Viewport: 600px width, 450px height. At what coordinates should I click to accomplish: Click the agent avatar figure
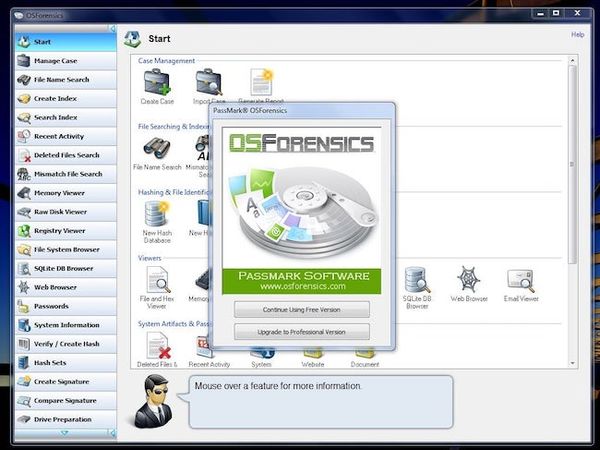(x=154, y=401)
